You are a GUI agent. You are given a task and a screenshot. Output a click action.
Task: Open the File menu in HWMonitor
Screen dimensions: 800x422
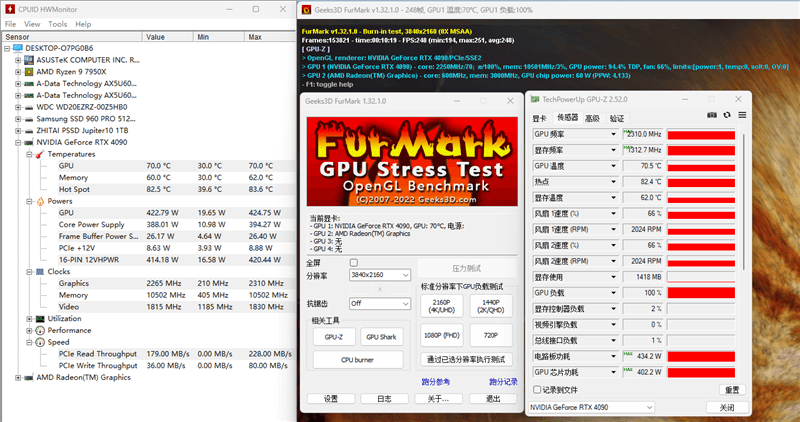(10, 24)
